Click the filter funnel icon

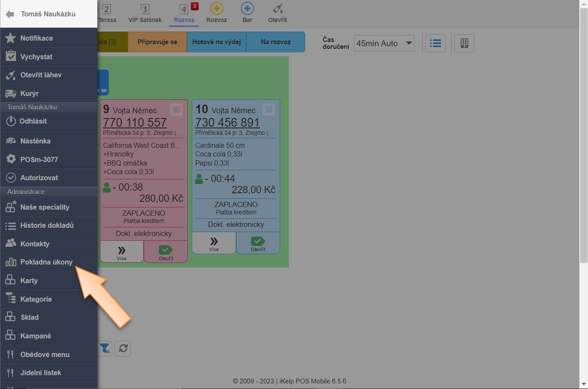tap(105, 348)
